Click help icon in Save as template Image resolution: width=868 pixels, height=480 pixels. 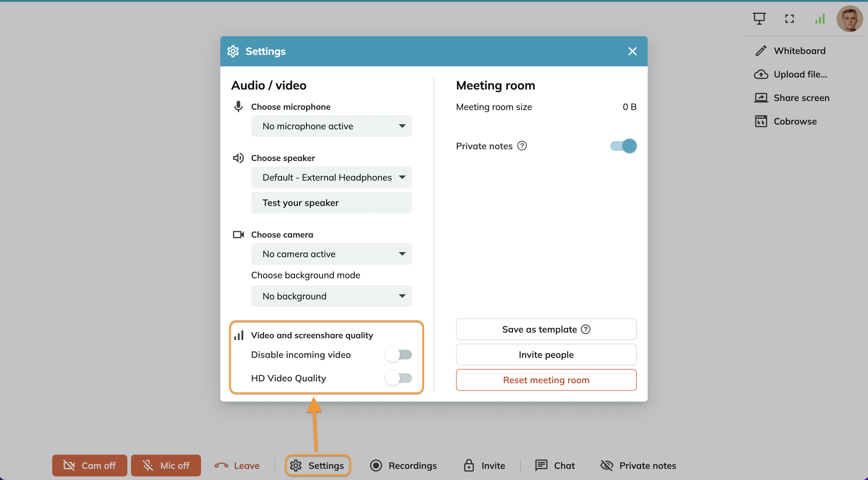pos(586,329)
